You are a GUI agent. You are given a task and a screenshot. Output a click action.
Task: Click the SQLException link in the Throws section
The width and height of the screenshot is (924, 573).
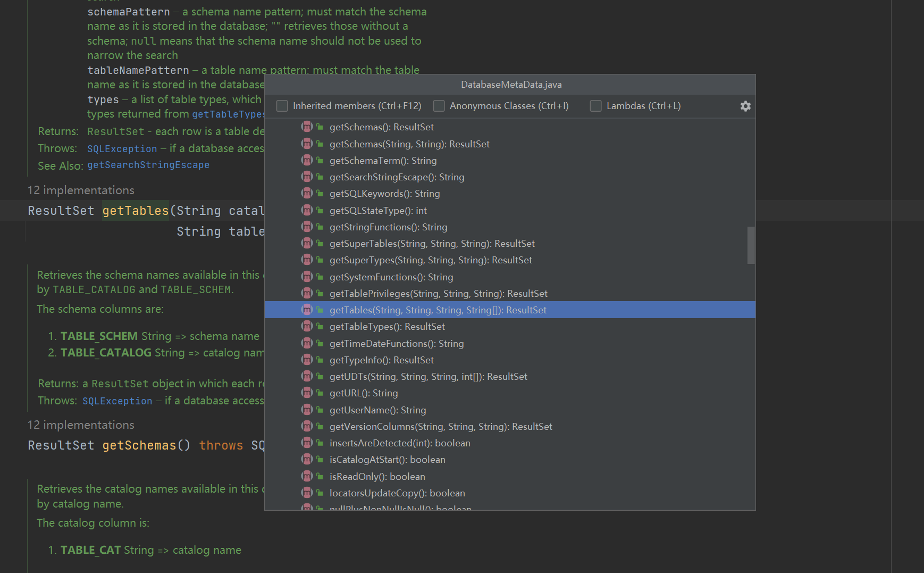click(x=122, y=148)
